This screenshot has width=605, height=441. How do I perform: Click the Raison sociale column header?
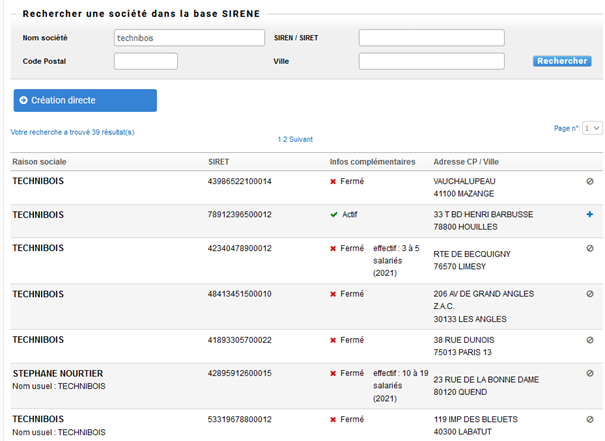pos(39,162)
